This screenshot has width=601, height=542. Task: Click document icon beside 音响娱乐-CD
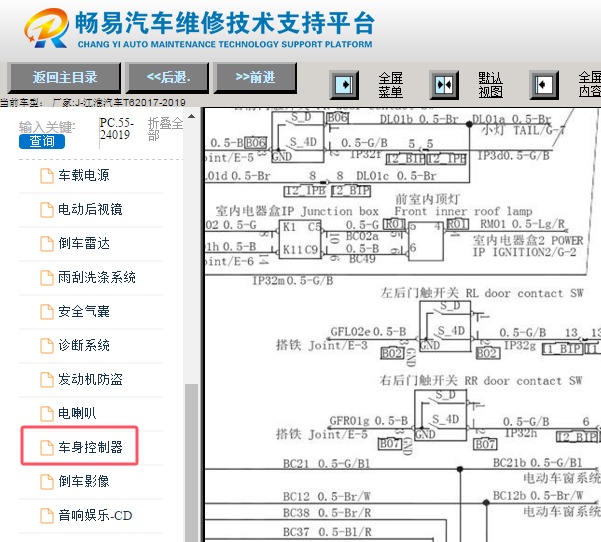click(x=47, y=516)
